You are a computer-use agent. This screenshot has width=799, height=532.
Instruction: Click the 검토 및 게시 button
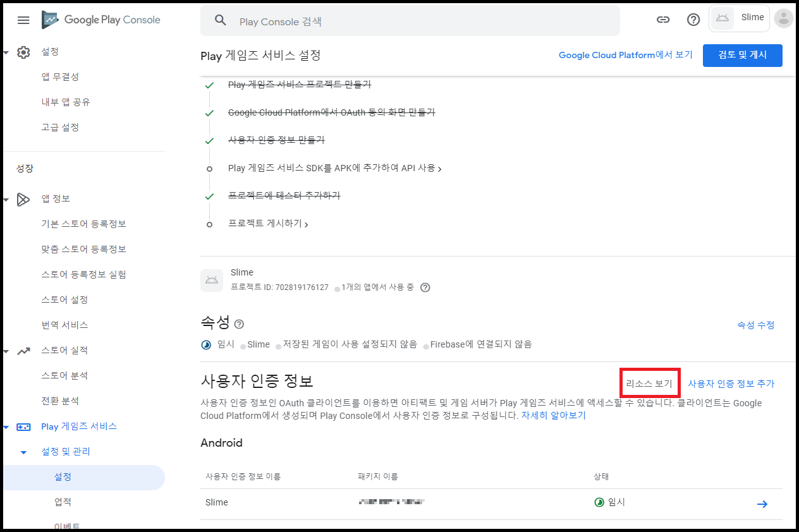coord(743,55)
